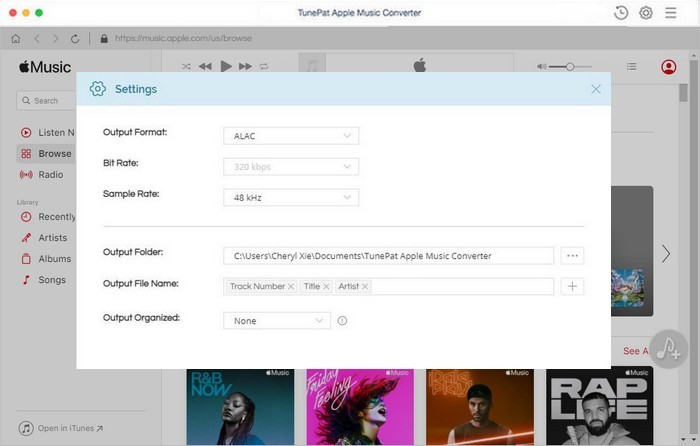Mute using the speaker volume icon
700x446 pixels.
click(x=541, y=67)
